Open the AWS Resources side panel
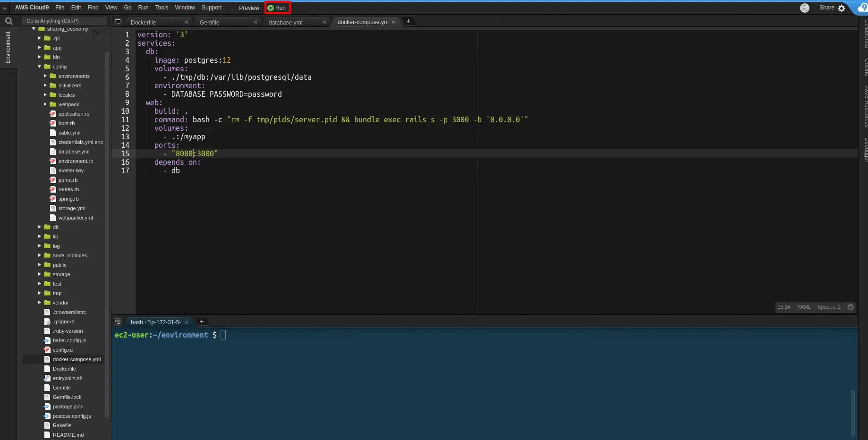 (x=866, y=107)
